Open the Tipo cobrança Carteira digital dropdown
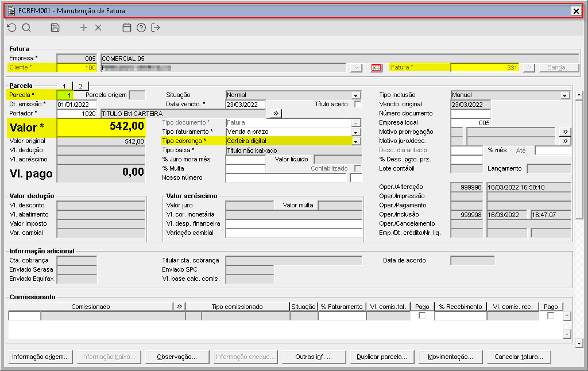This screenshot has height=371, width=588. coord(356,141)
